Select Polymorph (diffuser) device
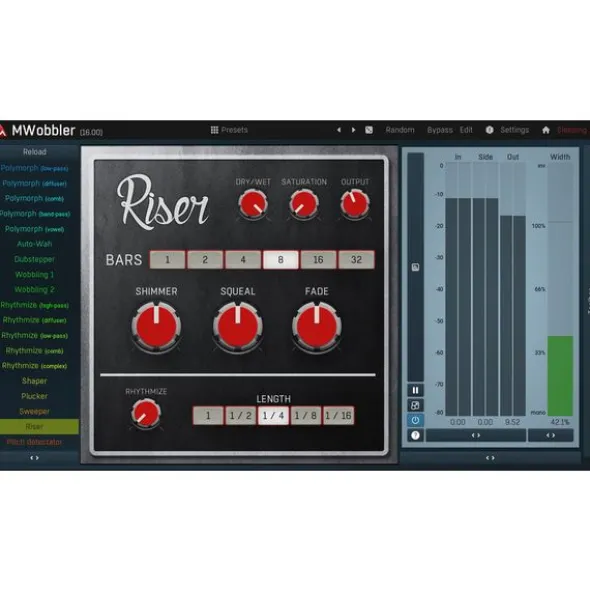590x591 pixels. click(x=35, y=184)
